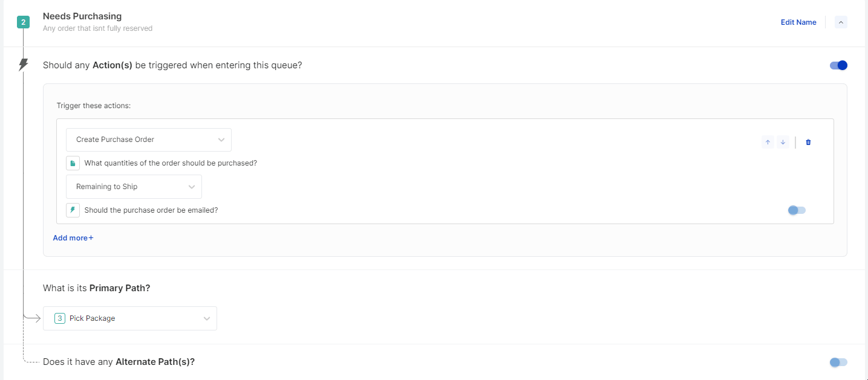Click the 'Any order that isnt fully reserved' description

click(97, 28)
